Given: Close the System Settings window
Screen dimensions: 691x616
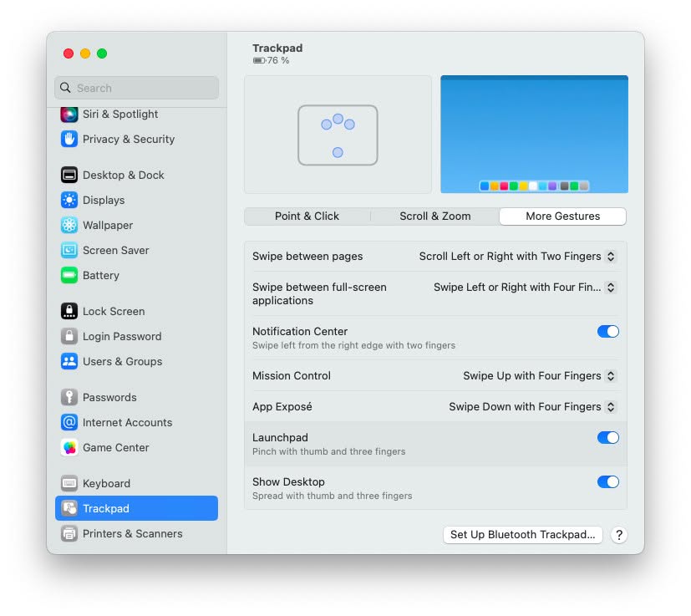Looking at the screenshot, I should [x=69, y=53].
